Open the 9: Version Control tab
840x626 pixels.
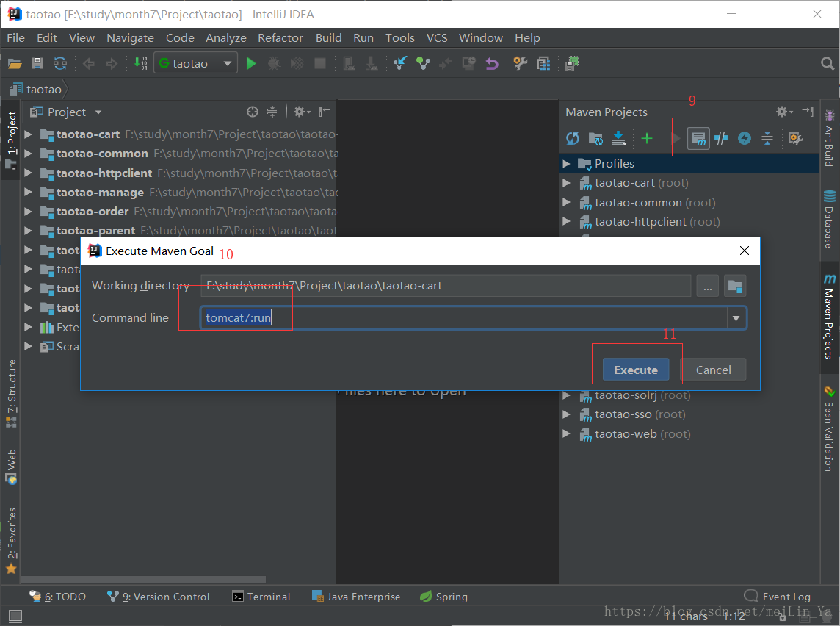[x=159, y=597]
